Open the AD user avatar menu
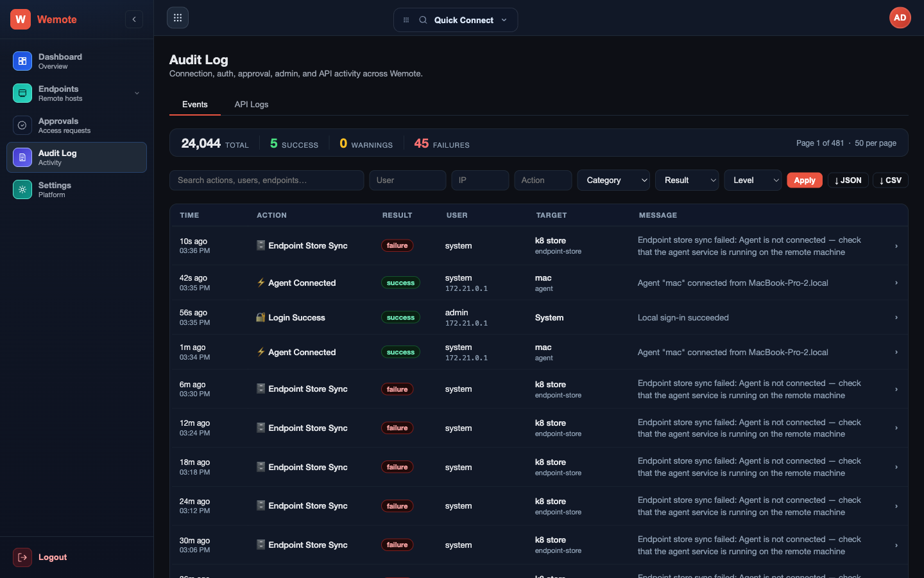Viewport: 924px width, 578px height. pyautogui.click(x=900, y=18)
